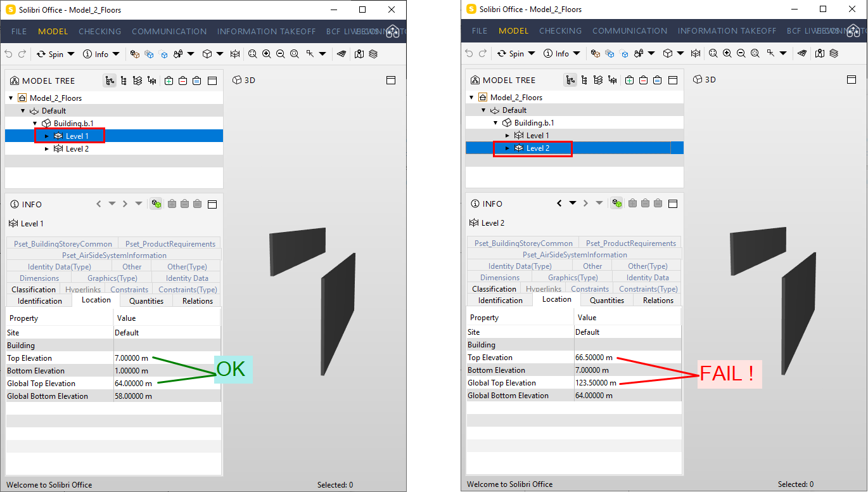Open the Spin mode dropdown arrow, left window
The image size is (868, 492).
coord(71,54)
